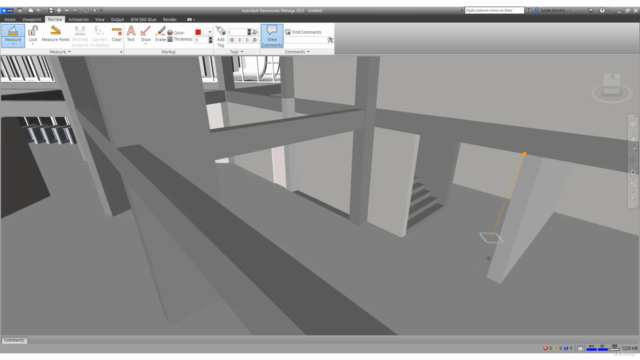Click Find Comments

click(303, 32)
